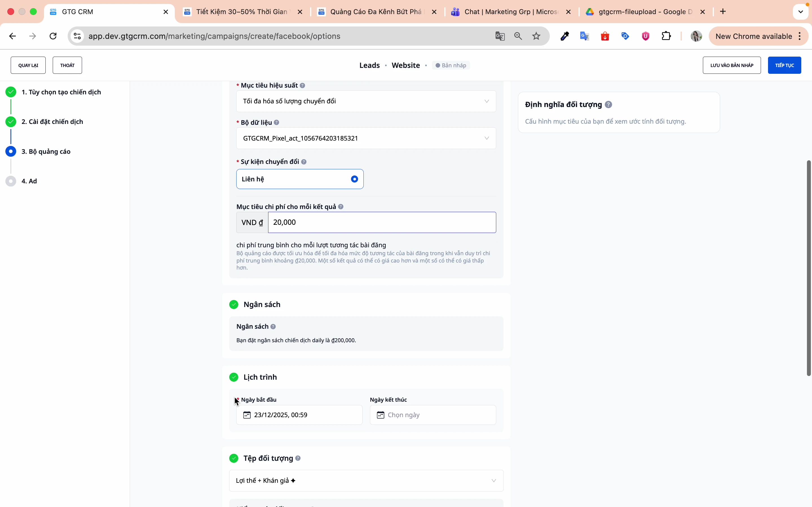
Task: Click Google Translate icon in address bar
Action: (500, 36)
